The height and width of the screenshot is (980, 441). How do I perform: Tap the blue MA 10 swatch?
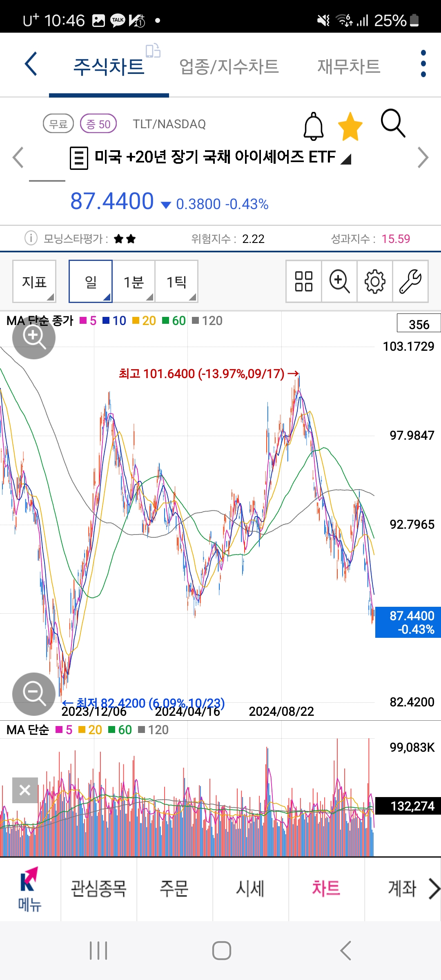coord(106,321)
